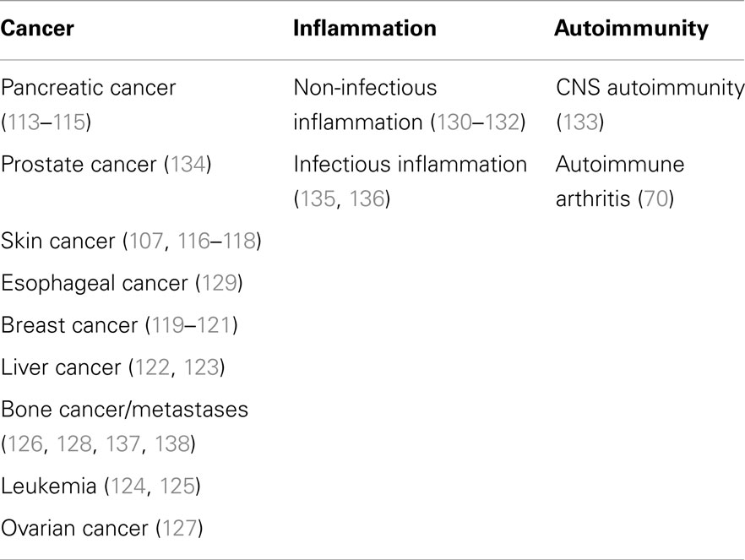Open reference 127 for Ovarian cancer

tap(180, 528)
